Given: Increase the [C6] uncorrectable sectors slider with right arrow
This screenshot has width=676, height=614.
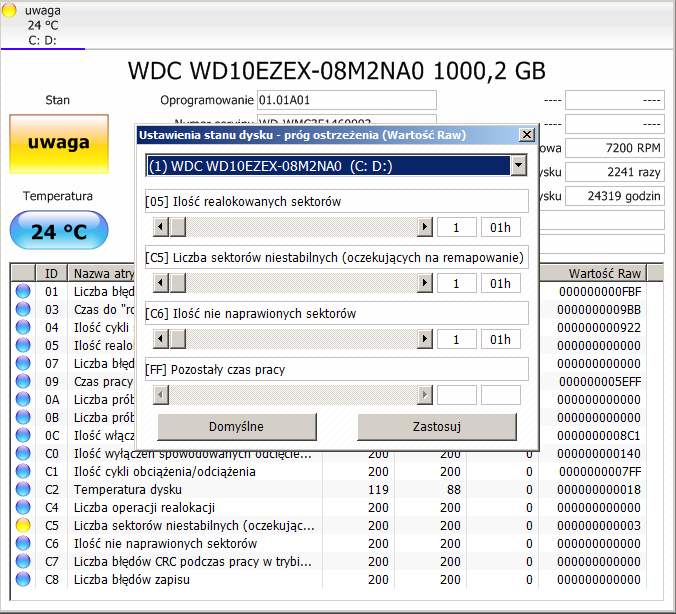Looking at the screenshot, I should 425,339.
